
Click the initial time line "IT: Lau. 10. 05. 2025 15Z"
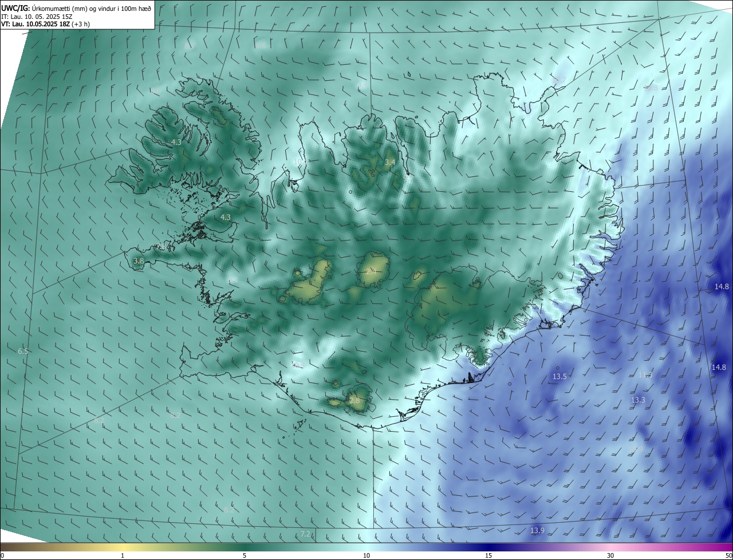tap(37, 17)
